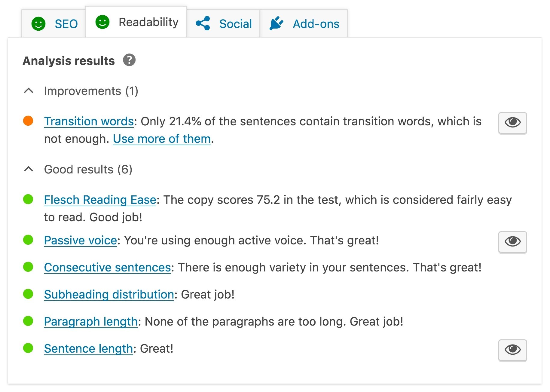
Task: Toggle the eye icon for Passive voice
Action: tap(512, 242)
